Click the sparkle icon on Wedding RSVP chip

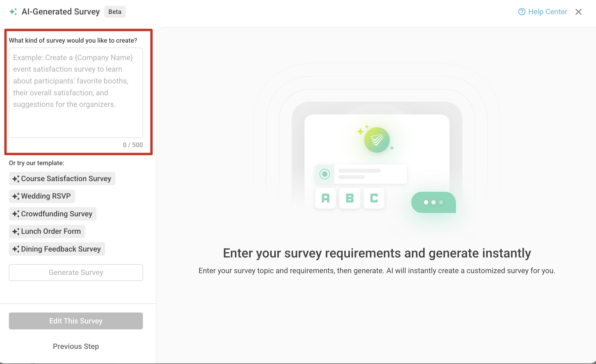16,196
